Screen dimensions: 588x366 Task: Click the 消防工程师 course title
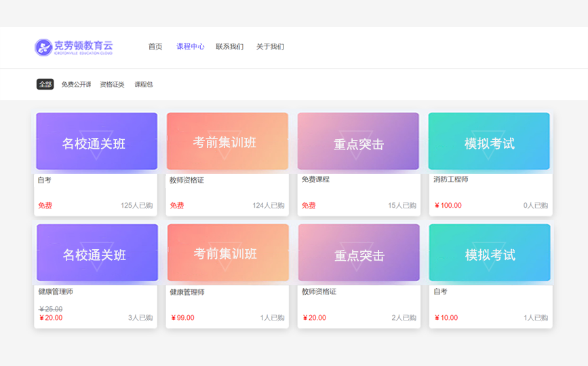[451, 179]
